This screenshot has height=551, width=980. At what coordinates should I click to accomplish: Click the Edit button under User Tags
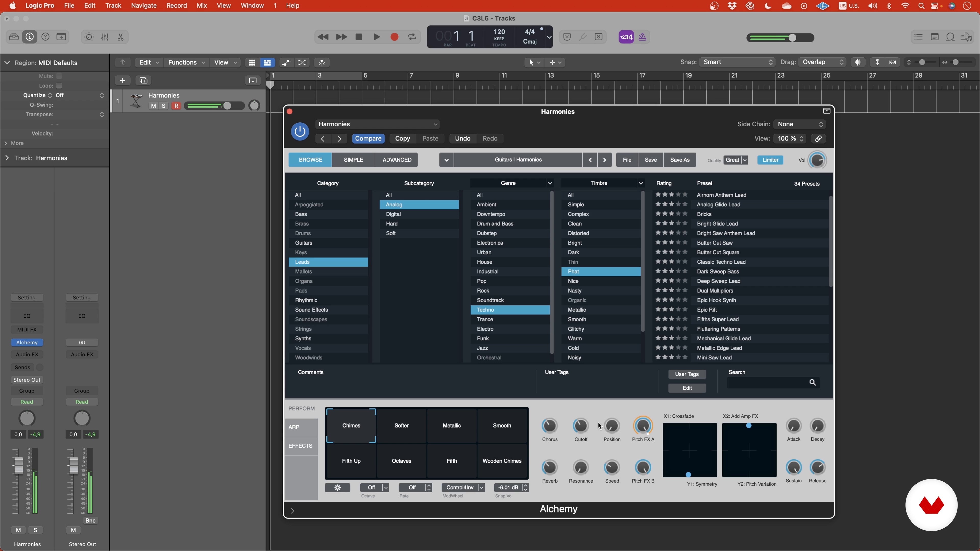tap(687, 388)
